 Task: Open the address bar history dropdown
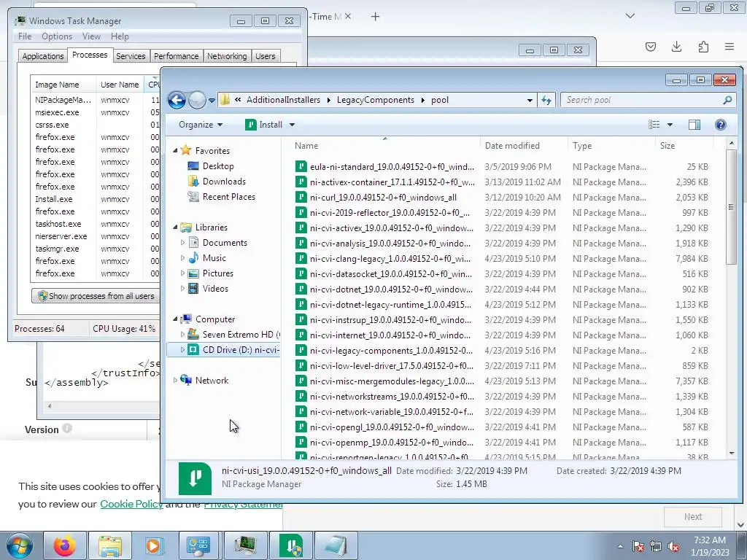point(530,100)
